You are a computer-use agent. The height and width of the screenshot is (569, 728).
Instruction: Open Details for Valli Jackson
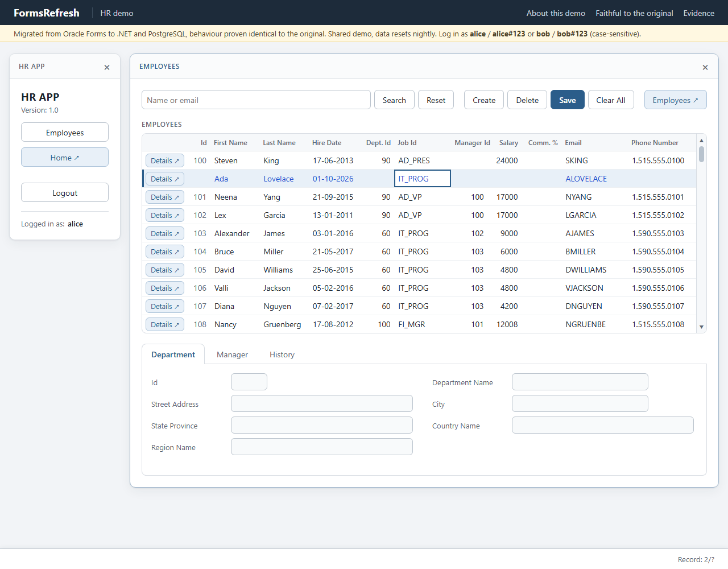pos(165,288)
